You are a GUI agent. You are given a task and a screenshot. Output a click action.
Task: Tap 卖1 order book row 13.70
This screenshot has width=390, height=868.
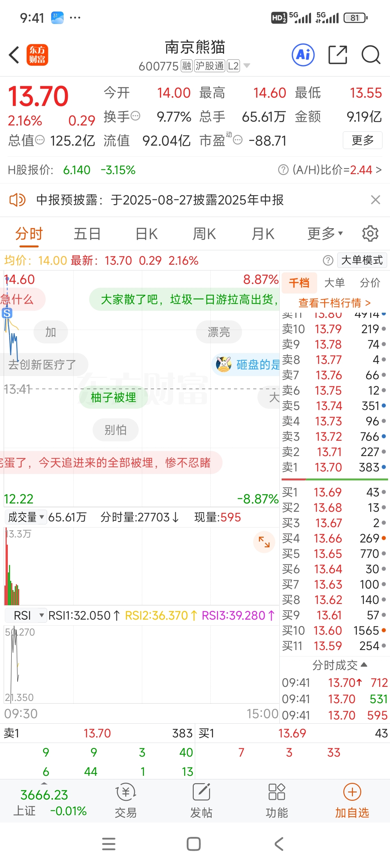point(334,467)
